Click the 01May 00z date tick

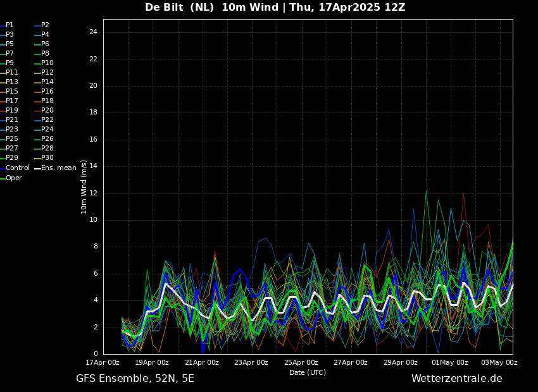[x=450, y=363]
